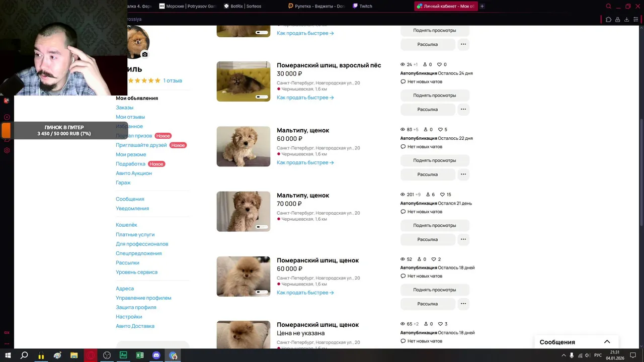Open Windows notification center icon
The height and width of the screenshot is (362, 644).
633,355
